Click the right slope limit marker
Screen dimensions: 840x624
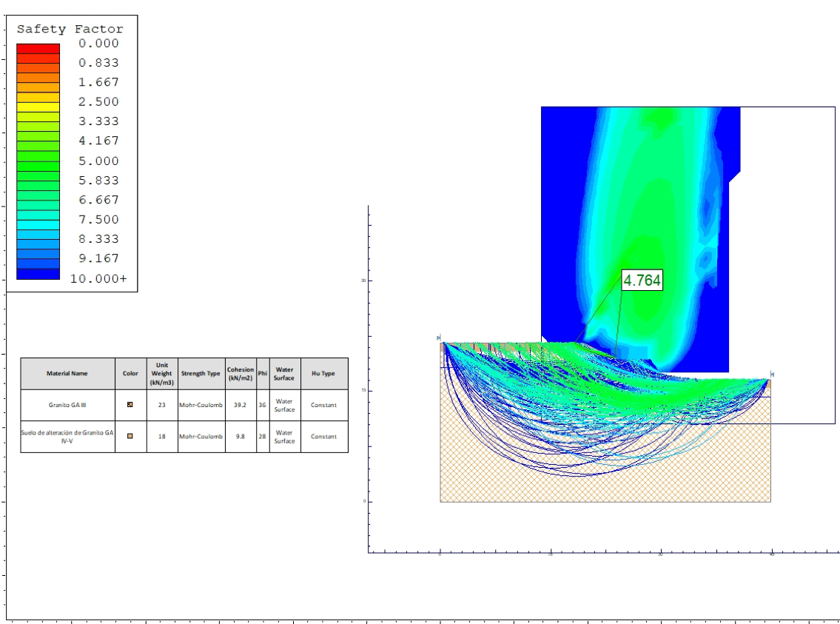coord(771,374)
